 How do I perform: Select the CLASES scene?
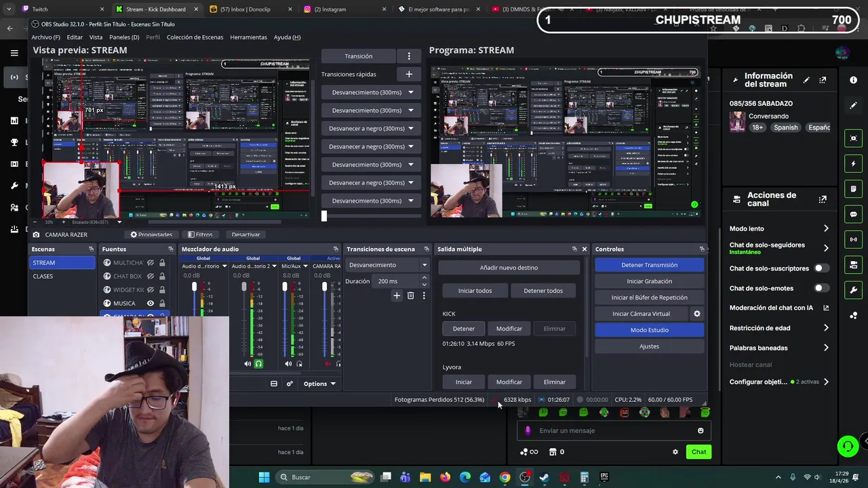point(63,277)
